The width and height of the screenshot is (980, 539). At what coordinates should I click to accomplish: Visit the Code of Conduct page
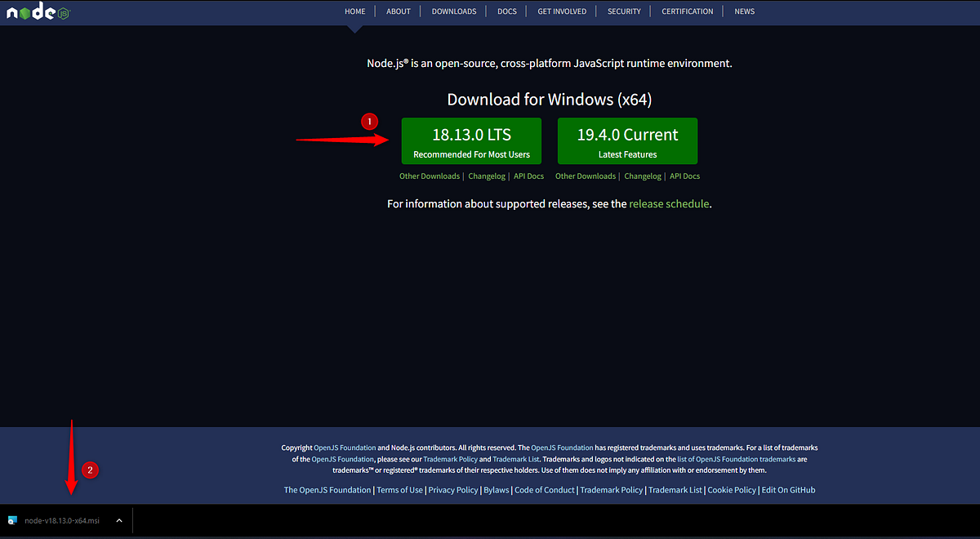[544, 489]
